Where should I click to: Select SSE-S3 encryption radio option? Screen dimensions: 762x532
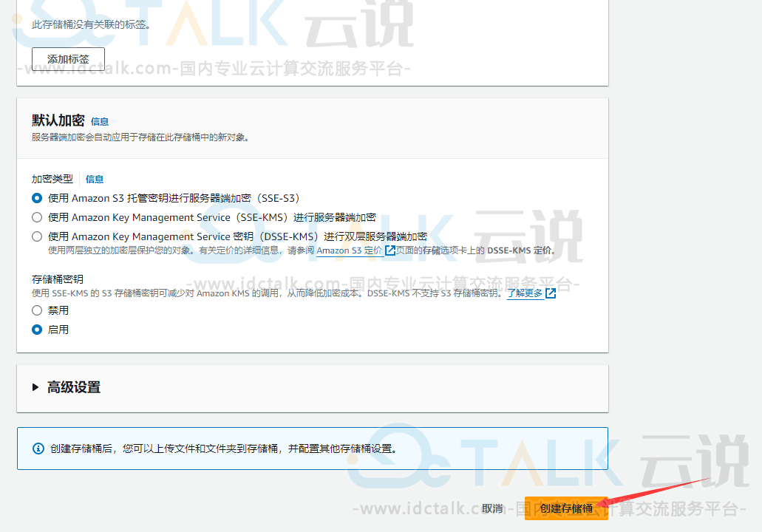[37, 198]
